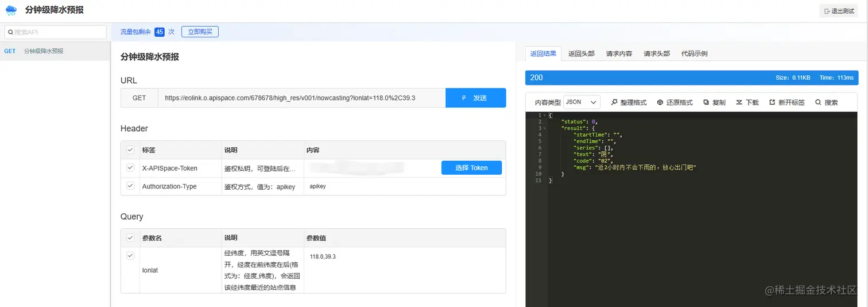Click the Size: 0.11KB text

click(793, 78)
